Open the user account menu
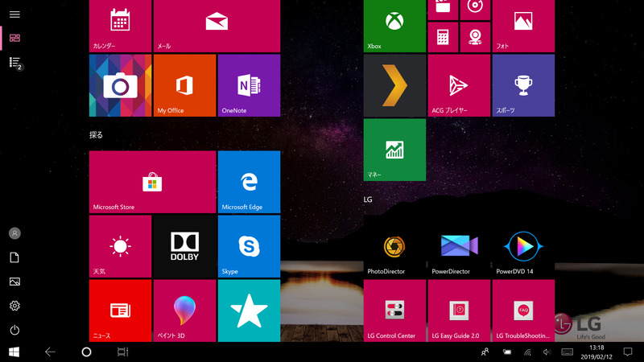This screenshot has width=644, height=362. pyautogui.click(x=14, y=233)
